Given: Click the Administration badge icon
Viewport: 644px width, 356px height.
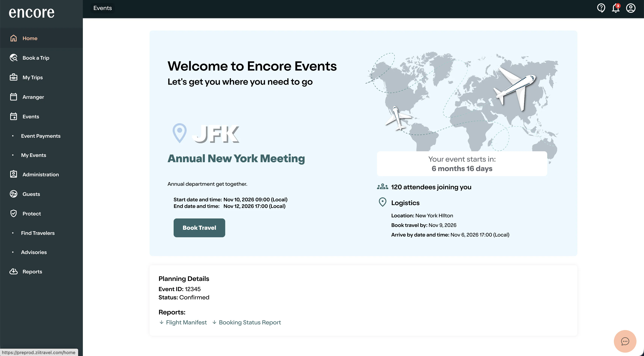Looking at the screenshot, I should click(x=14, y=174).
